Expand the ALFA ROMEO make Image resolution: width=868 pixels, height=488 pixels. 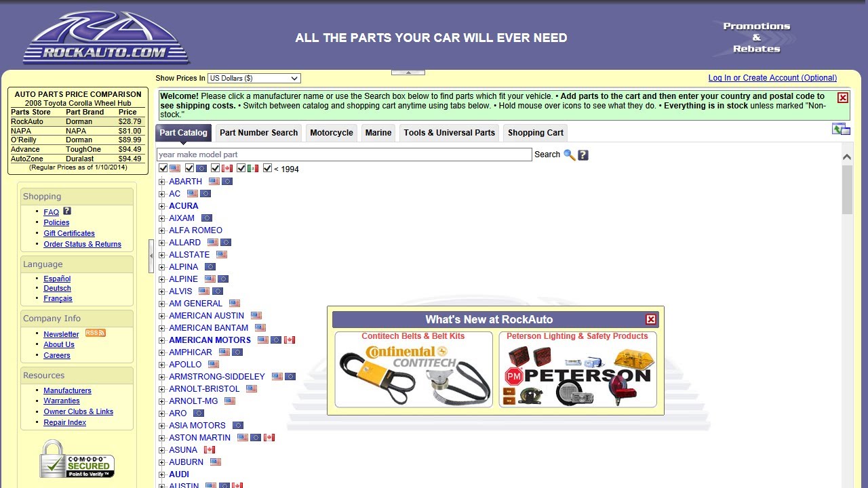pyautogui.click(x=161, y=230)
